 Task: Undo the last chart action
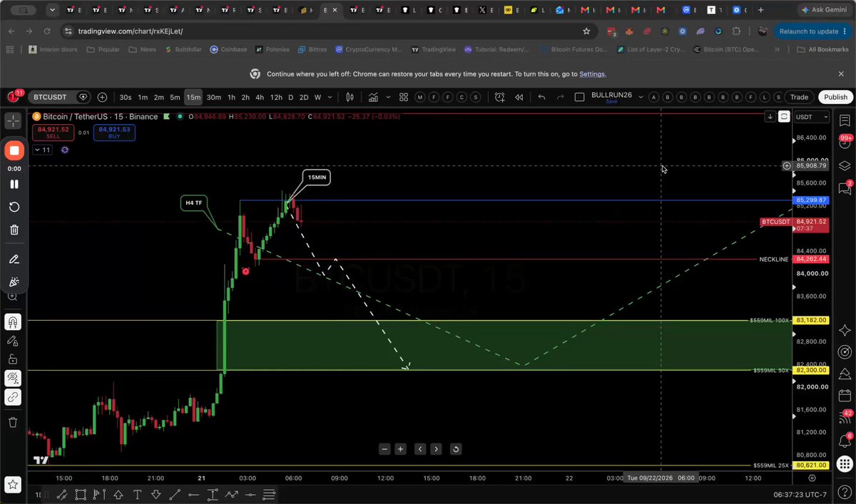coord(542,97)
